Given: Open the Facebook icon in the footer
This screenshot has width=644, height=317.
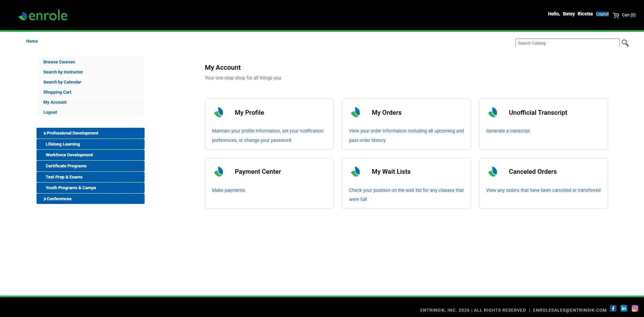Looking at the screenshot, I should click(x=613, y=308).
